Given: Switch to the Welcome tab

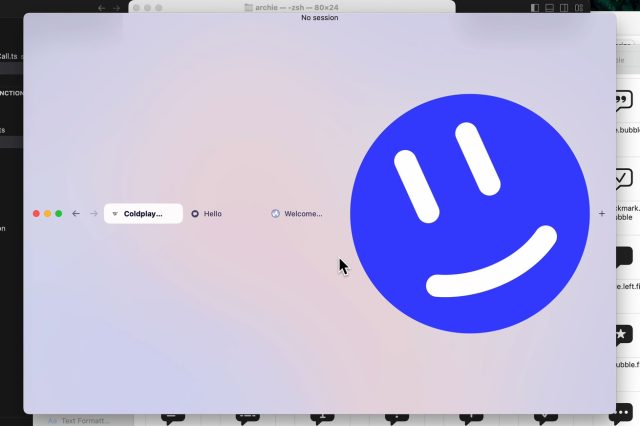Looking at the screenshot, I should (302, 214).
